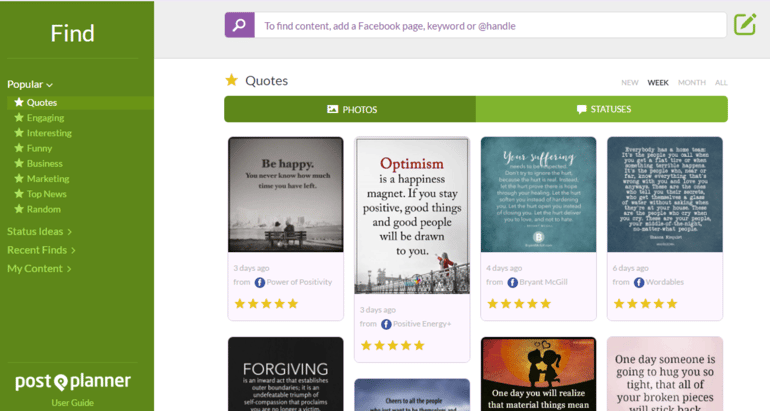Select the Business category
770x411 pixels.
45,164
